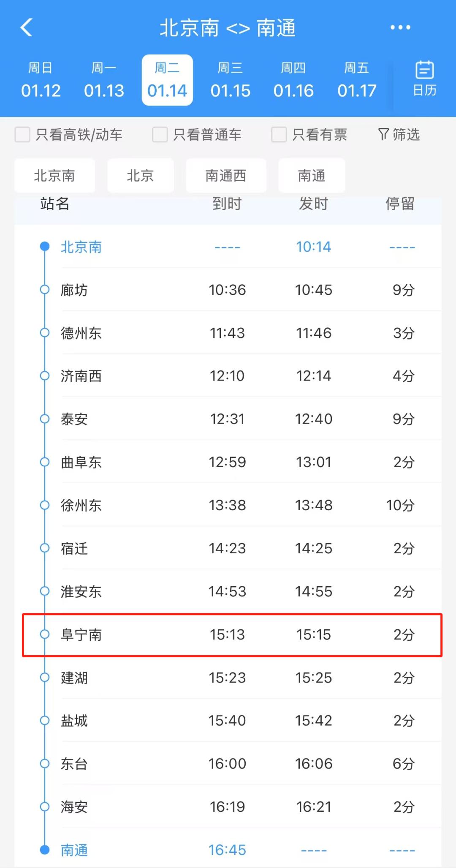Screen dimensions: 456x868
Task: Enable 只看普通车 checkbox
Action: (x=160, y=135)
